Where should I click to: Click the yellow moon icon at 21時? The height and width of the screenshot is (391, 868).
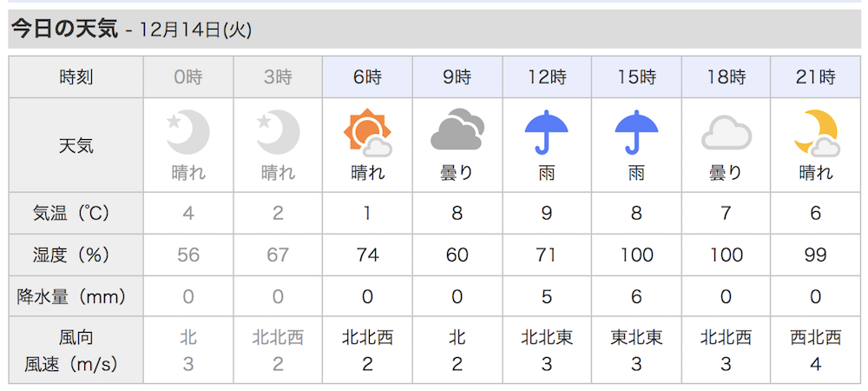point(816,133)
